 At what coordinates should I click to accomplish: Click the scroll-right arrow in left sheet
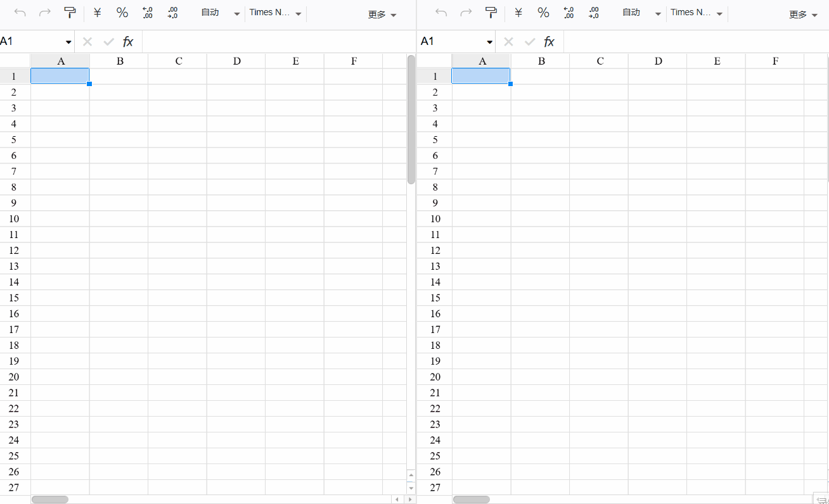tap(409, 500)
